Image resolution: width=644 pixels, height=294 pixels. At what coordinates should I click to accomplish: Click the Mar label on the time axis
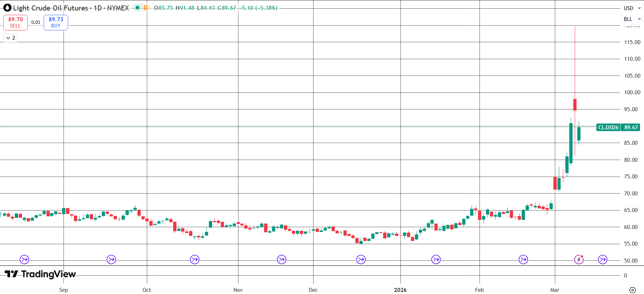click(x=555, y=290)
